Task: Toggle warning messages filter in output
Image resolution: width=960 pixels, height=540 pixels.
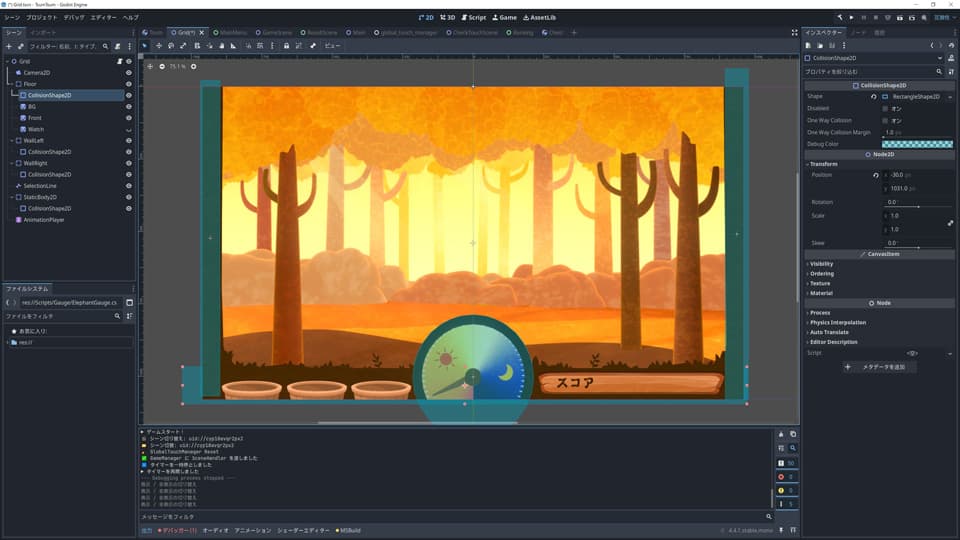Action: pos(787,490)
